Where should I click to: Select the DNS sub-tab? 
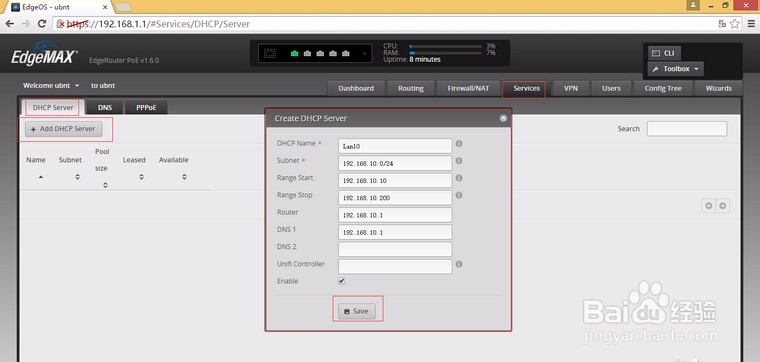pos(105,108)
